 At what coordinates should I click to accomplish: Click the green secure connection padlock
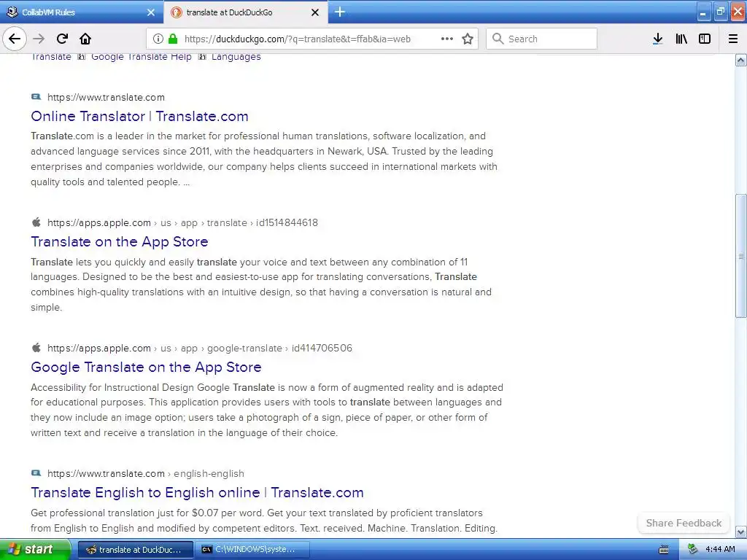pos(173,39)
